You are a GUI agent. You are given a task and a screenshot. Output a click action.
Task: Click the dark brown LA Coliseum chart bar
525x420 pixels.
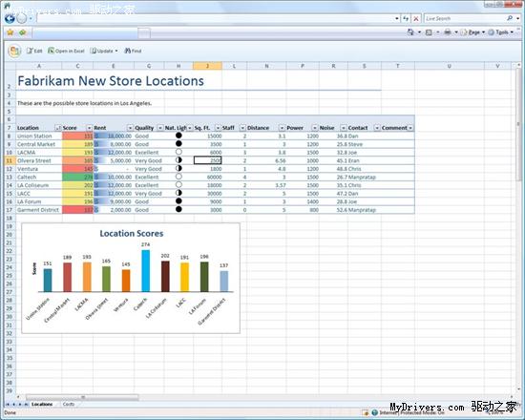(165, 276)
